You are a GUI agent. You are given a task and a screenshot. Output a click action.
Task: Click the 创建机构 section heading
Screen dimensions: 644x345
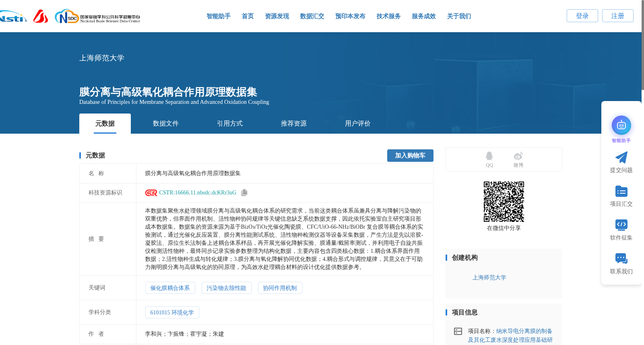(x=465, y=258)
